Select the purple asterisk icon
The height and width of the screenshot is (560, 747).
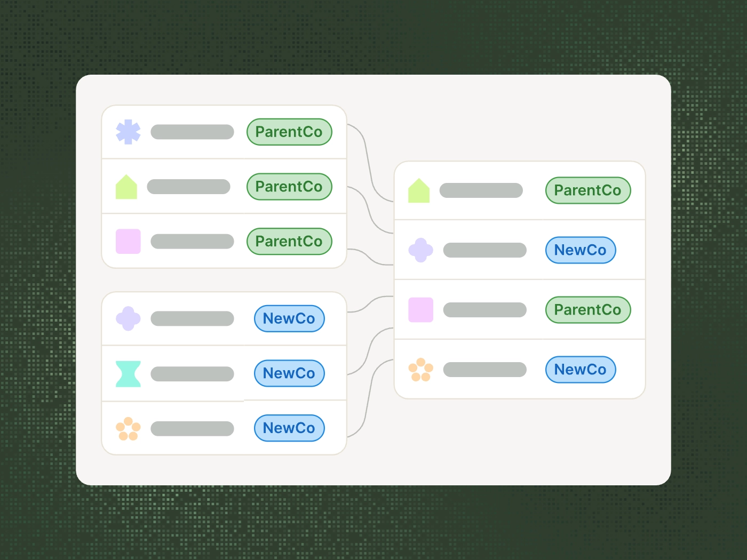point(128,131)
